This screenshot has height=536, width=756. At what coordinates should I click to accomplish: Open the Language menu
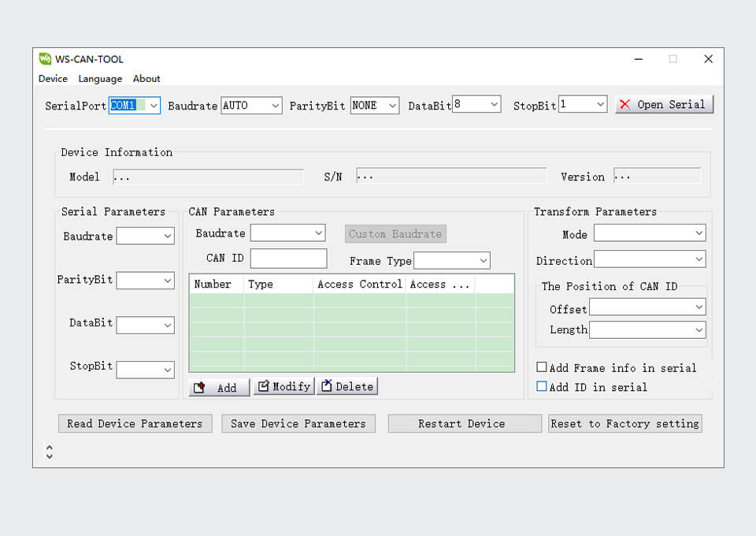(x=100, y=79)
